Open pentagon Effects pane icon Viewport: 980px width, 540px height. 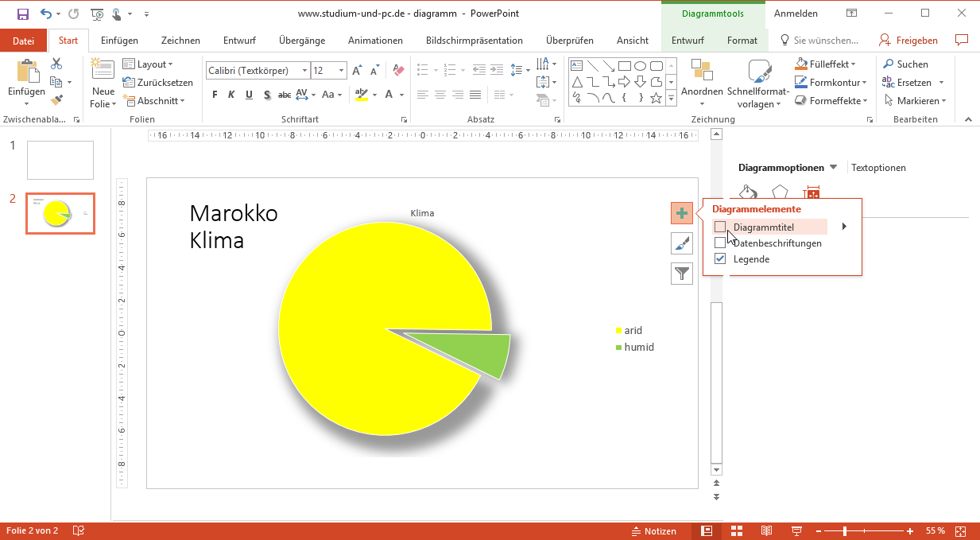click(780, 192)
